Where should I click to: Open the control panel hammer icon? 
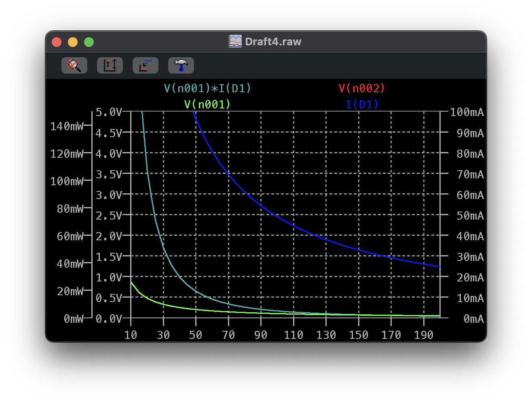[181, 66]
